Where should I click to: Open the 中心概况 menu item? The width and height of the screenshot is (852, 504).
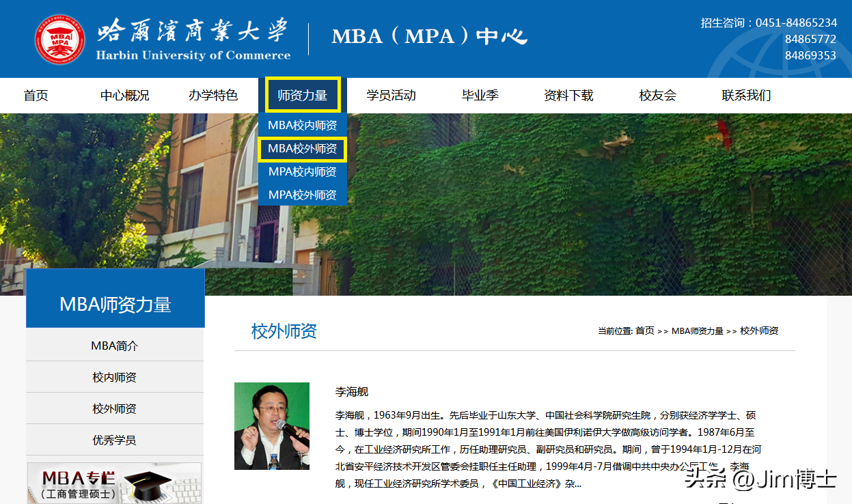pos(124,96)
